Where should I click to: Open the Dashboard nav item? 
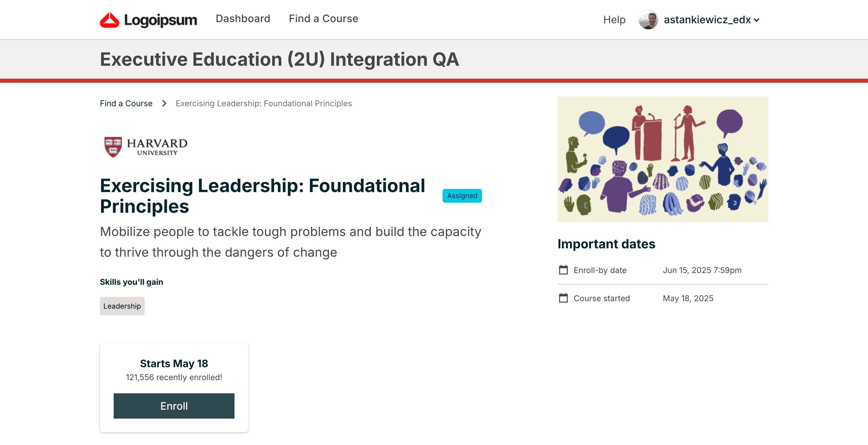coord(243,19)
